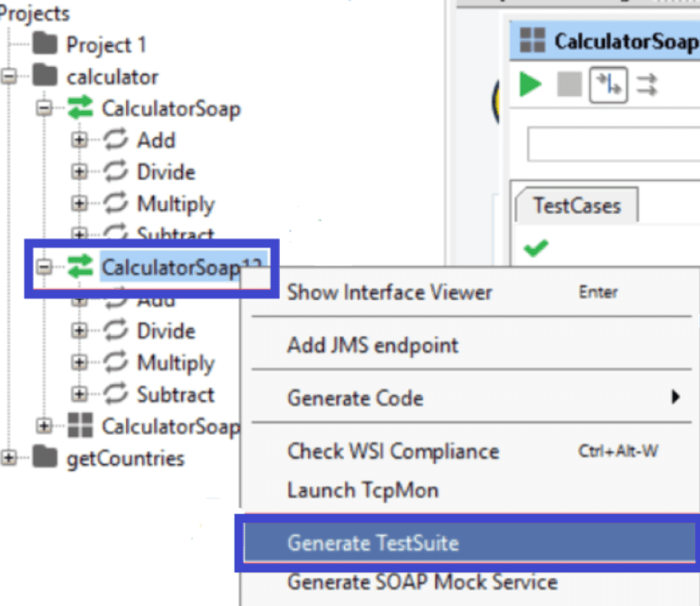Collapse the first CalculatorSoap interface node
The height and width of the screenshot is (606, 700).
44,109
